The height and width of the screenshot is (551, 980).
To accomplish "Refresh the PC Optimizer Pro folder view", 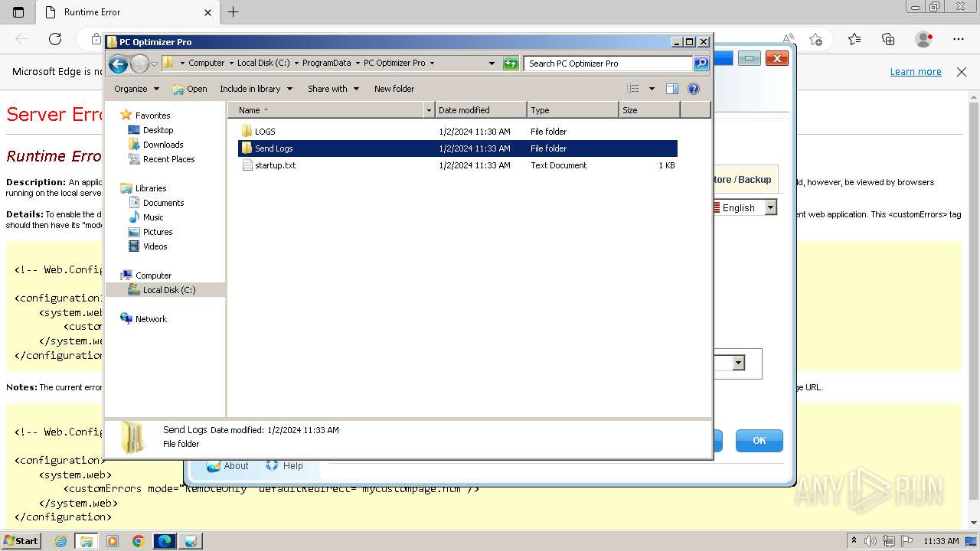I will pos(511,64).
